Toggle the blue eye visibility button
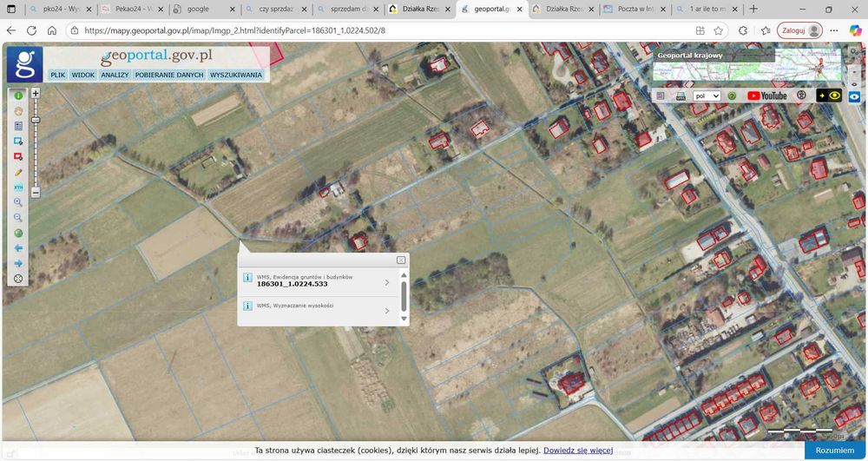868x461 pixels. pyautogui.click(x=855, y=96)
